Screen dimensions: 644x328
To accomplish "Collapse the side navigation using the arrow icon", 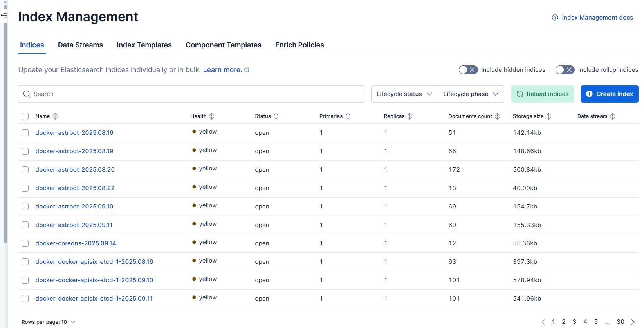I will click(x=4, y=16).
